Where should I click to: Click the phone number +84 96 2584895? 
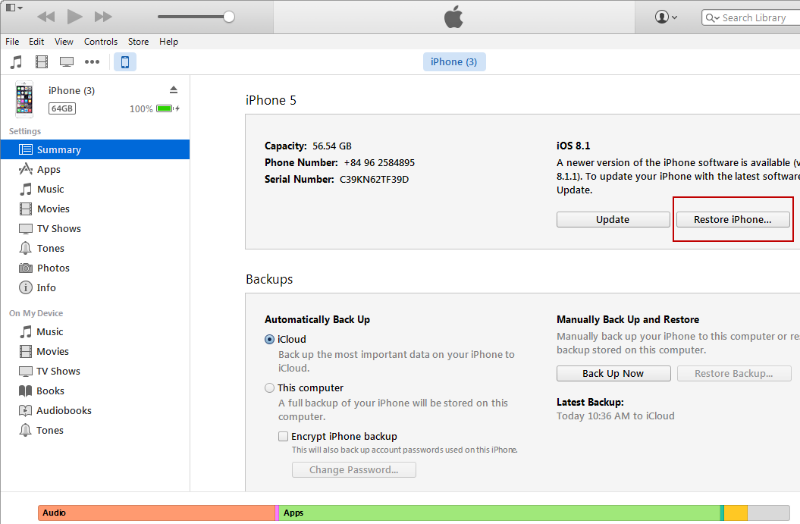tap(379, 163)
